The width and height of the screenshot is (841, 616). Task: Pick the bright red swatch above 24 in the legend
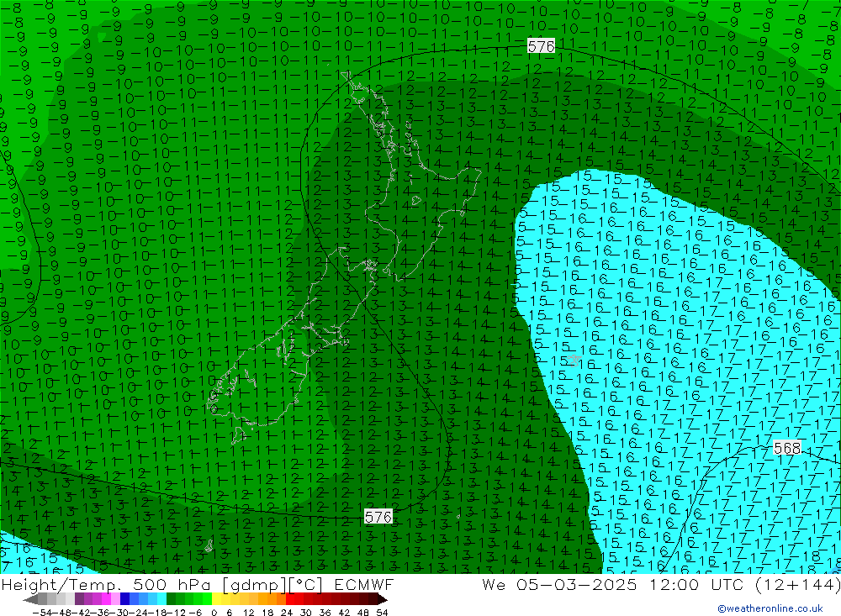[x=290, y=599]
